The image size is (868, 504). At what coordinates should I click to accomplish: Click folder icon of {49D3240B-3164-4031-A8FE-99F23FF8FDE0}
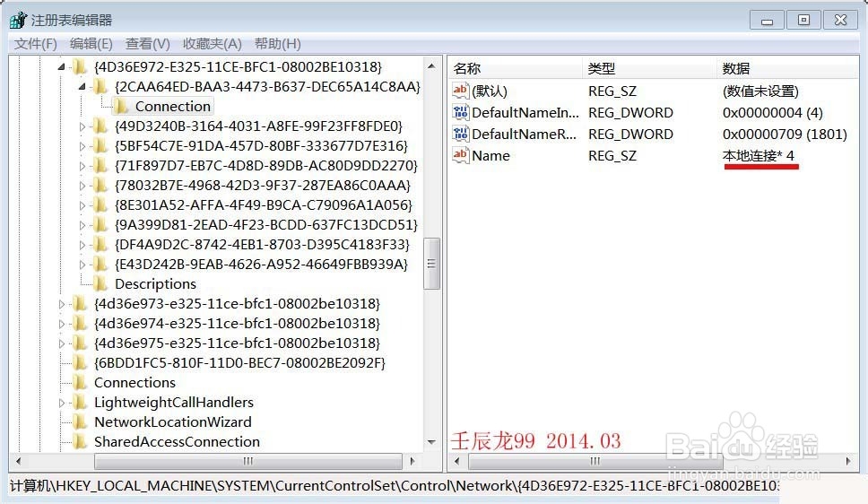[x=100, y=126]
